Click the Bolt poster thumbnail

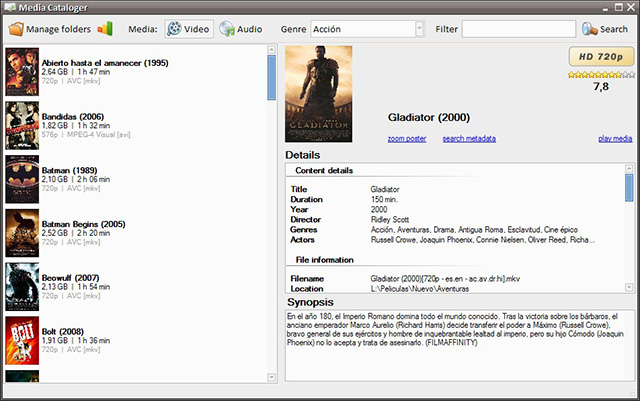(x=22, y=341)
